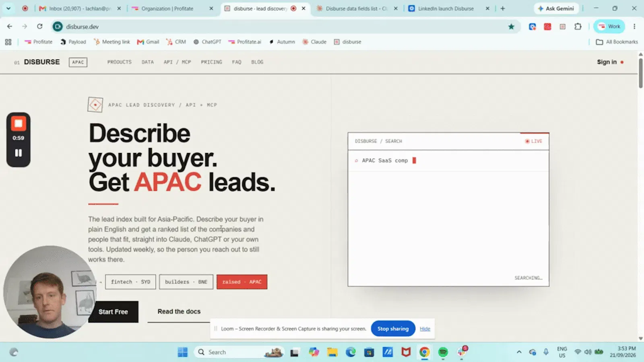Image resolution: width=644 pixels, height=362 pixels.
Task: Click the Start Free button
Action: [x=113, y=312]
